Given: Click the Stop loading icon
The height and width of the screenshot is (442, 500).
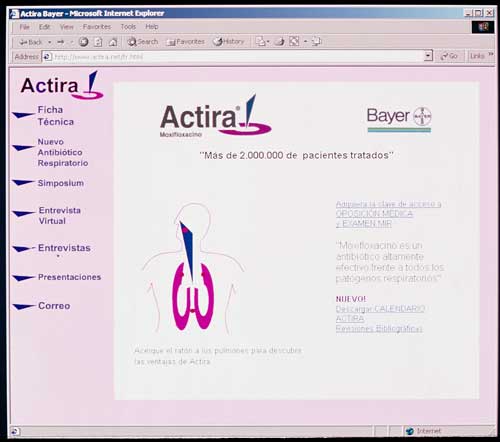Looking at the screenshot, I should click(84, 42).
